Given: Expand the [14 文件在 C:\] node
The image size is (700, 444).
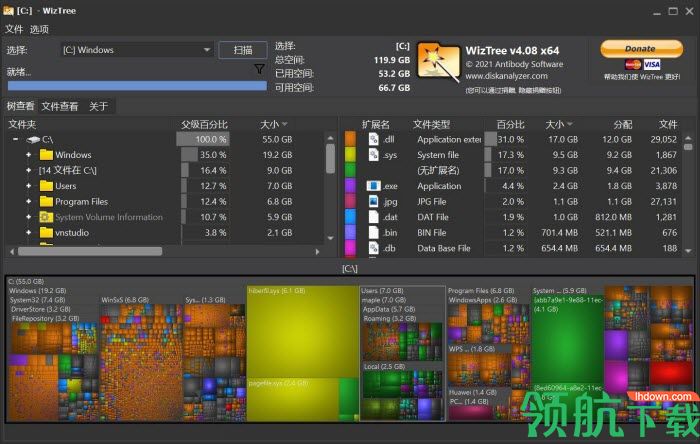Looking at the screenshot, I should tap(29, 170).
